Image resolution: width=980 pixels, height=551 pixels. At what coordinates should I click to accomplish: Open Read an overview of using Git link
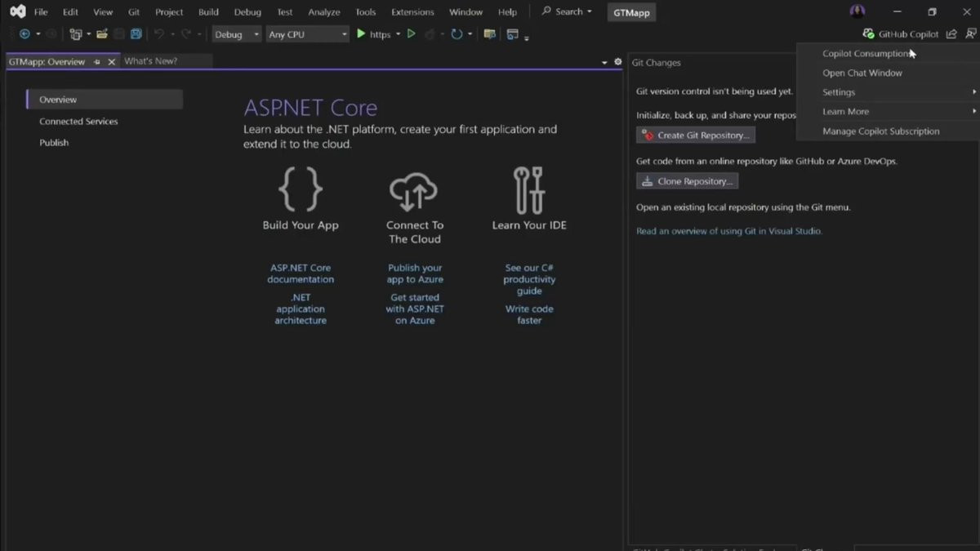(x=729, y=231)
